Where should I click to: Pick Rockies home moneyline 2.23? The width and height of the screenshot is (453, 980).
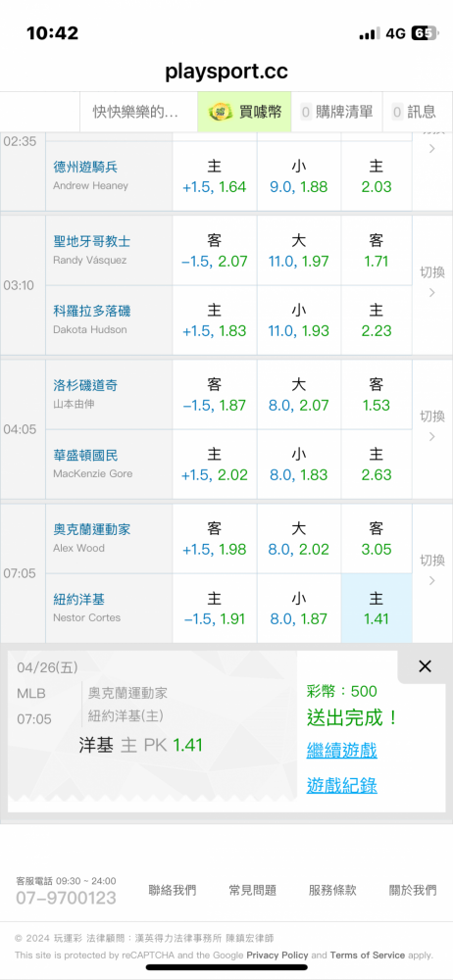(x=377, y=320)
